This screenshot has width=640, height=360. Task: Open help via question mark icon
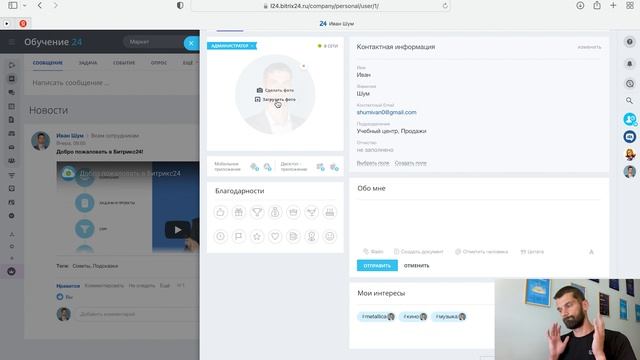click(x=630, y=42)
